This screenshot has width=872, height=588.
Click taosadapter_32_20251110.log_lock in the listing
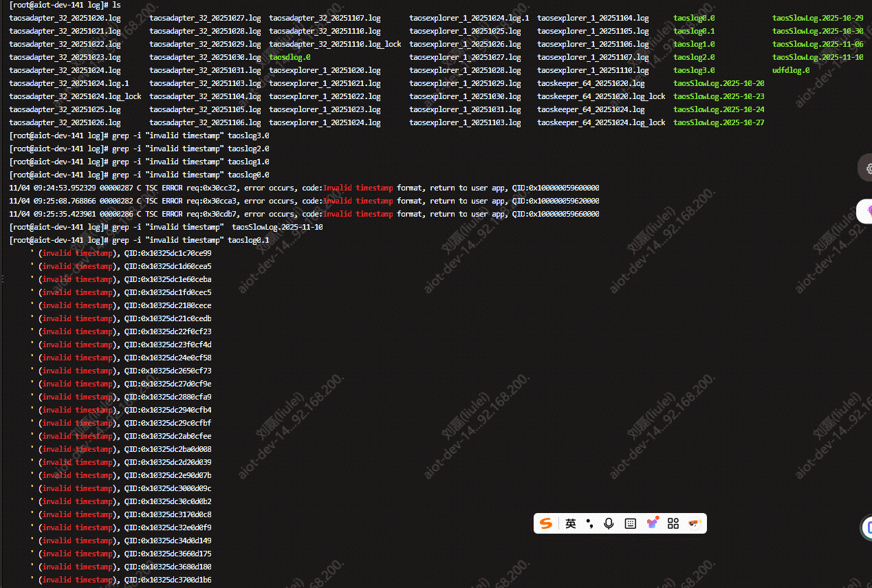click(x=335, y=44)
